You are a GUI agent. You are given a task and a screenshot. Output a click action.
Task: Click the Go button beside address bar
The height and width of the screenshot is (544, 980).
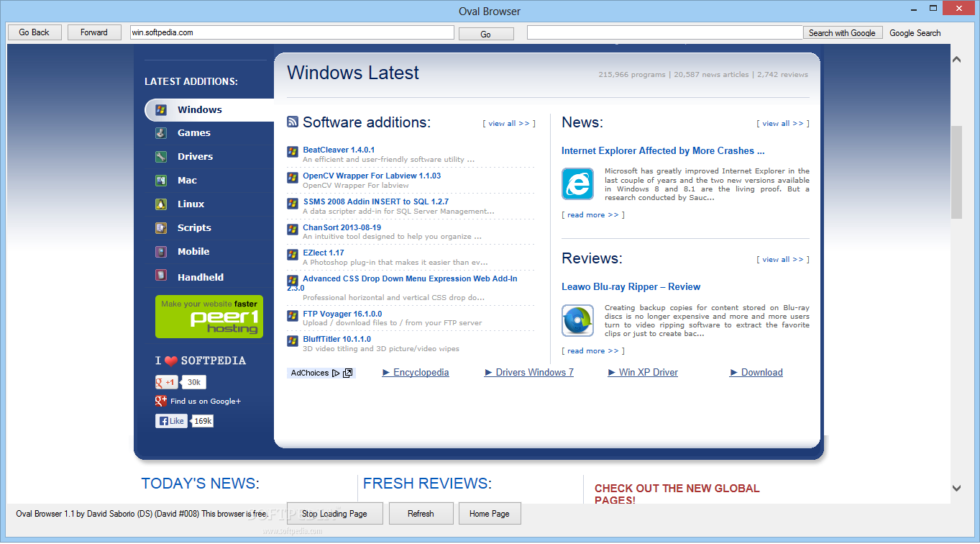[x=486, y=34]
